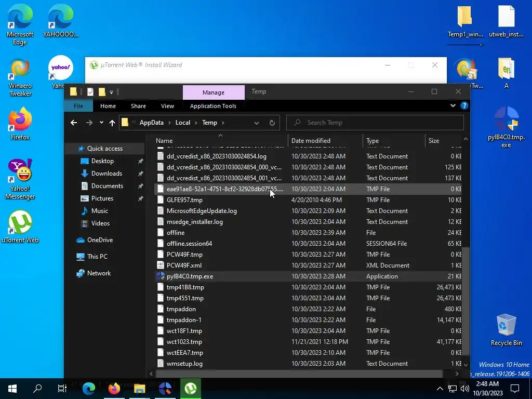Select the archive icon labeled A
Screen dimensions: 532x399
pos(506,73)
